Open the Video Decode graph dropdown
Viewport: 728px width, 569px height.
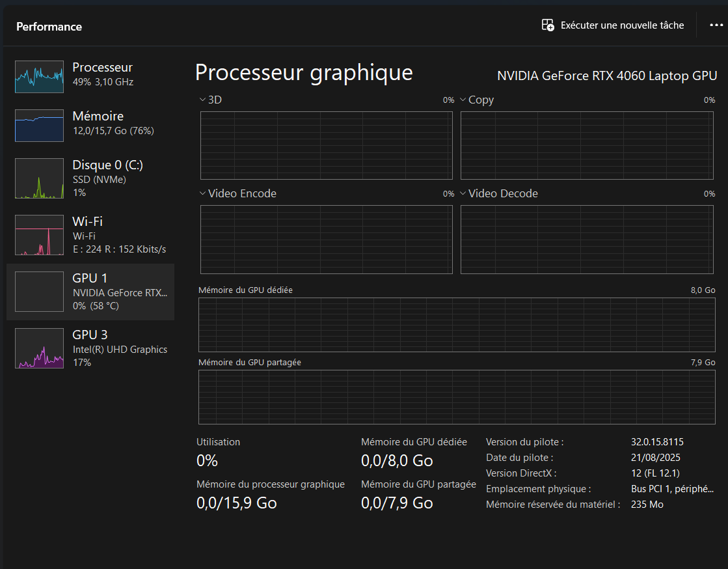(x=463, y=193)
